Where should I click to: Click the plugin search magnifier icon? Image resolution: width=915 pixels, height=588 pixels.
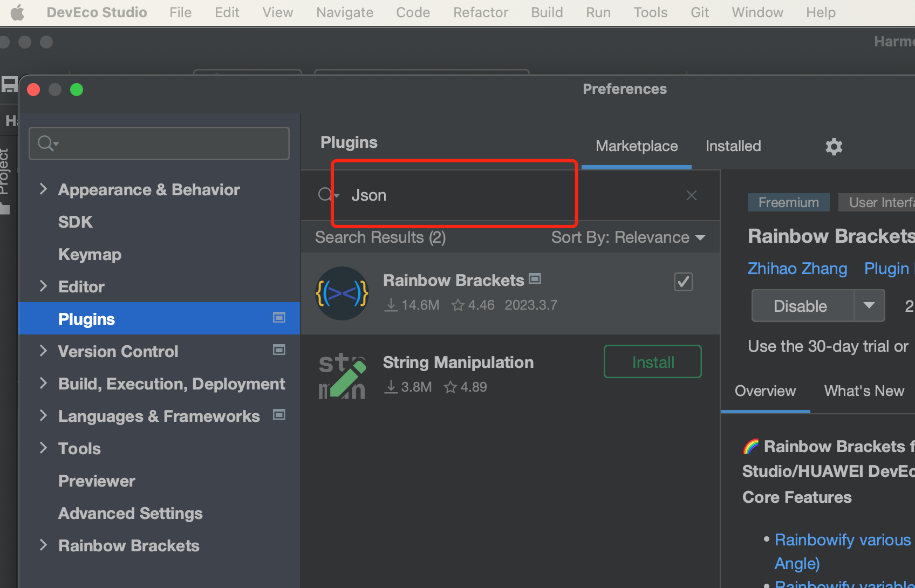click(327, 195)
